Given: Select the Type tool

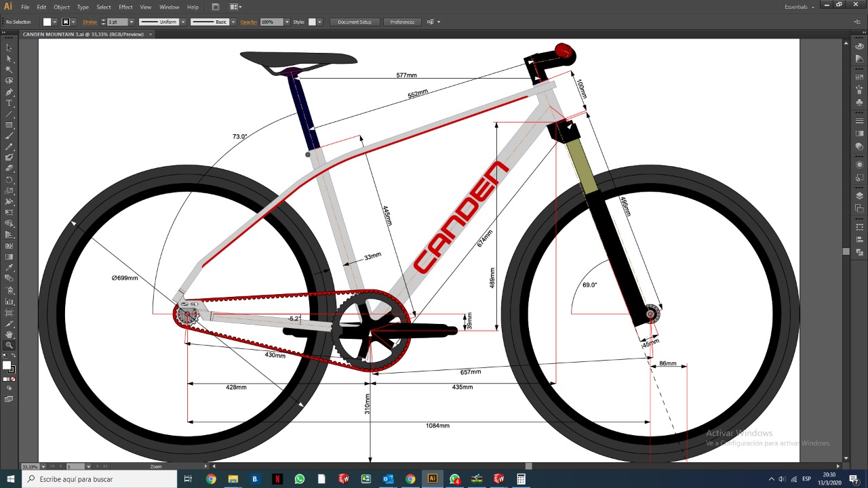Looking at the screenshot, I should [x=9, y=103].
